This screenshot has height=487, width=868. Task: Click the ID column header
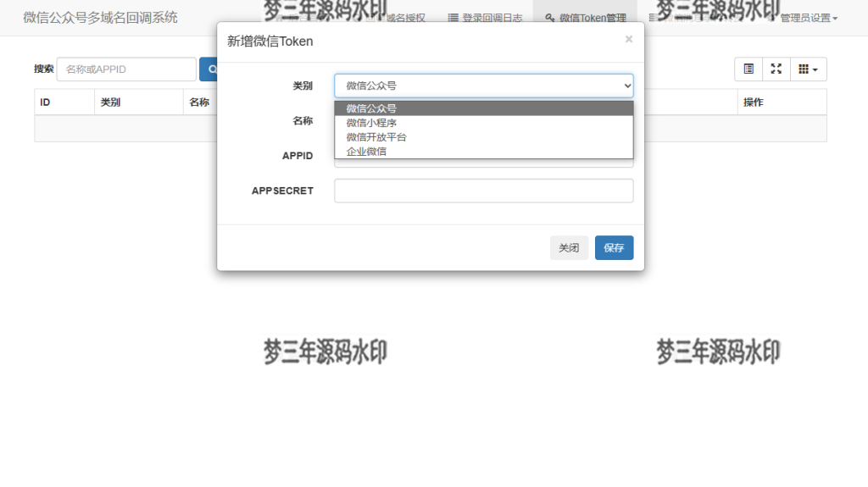coord(64,102)
